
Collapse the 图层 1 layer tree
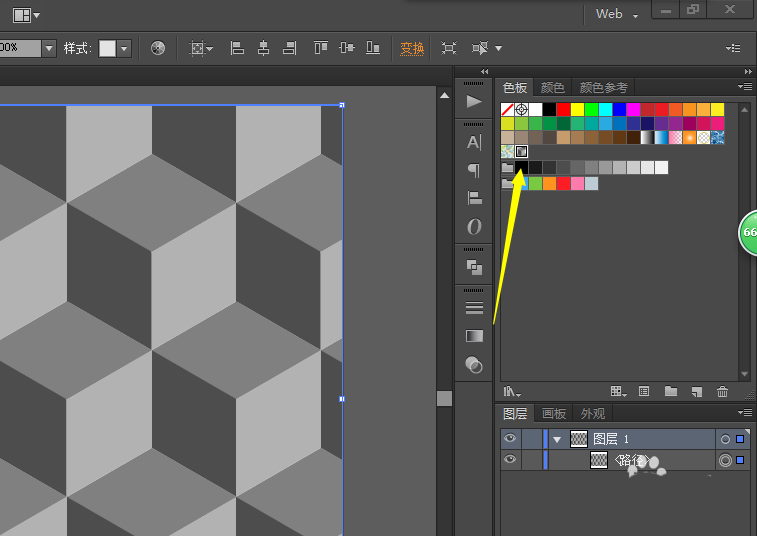coord(557,439)
